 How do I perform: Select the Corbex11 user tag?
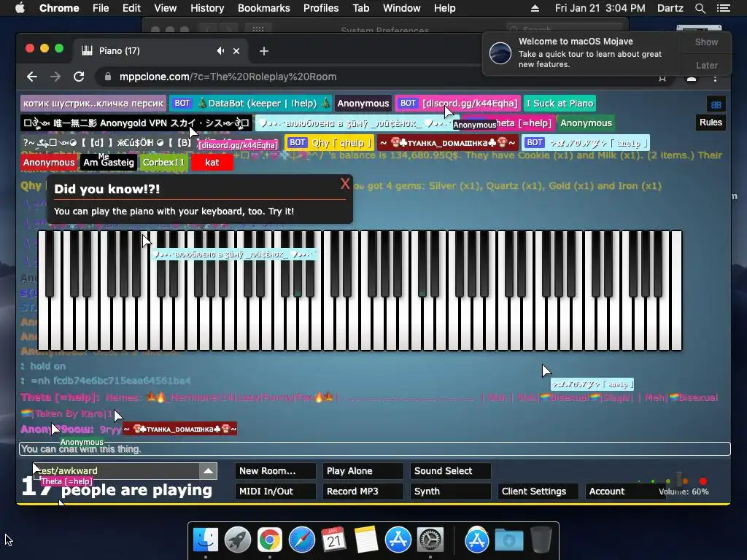tap(163, 163)
